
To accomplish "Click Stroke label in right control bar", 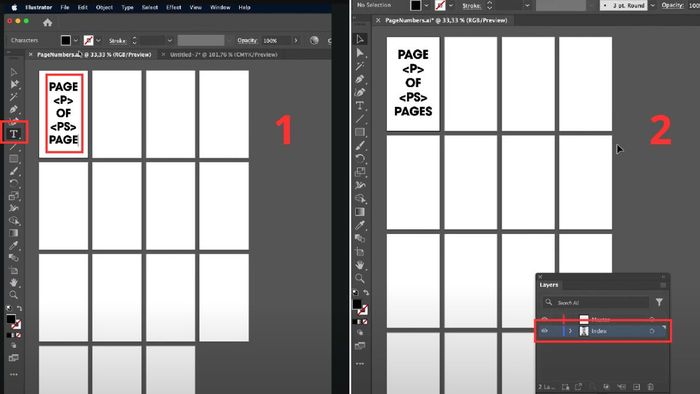I will 471,5.
